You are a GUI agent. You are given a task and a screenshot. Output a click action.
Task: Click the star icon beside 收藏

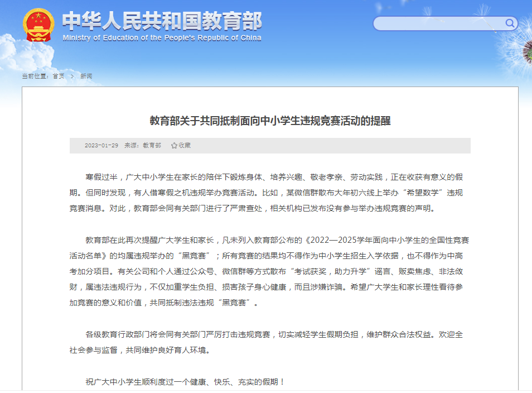point(174,145)
